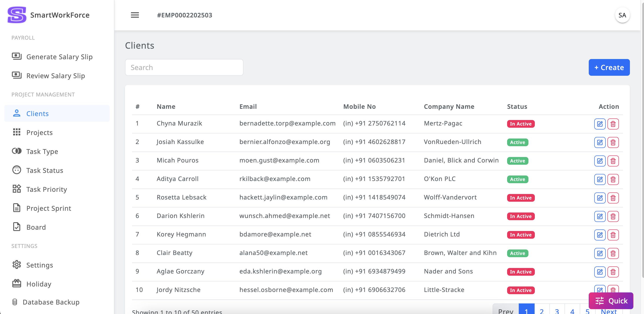Click the Search input field
The image size is (644, 314).
pos(184,68)
